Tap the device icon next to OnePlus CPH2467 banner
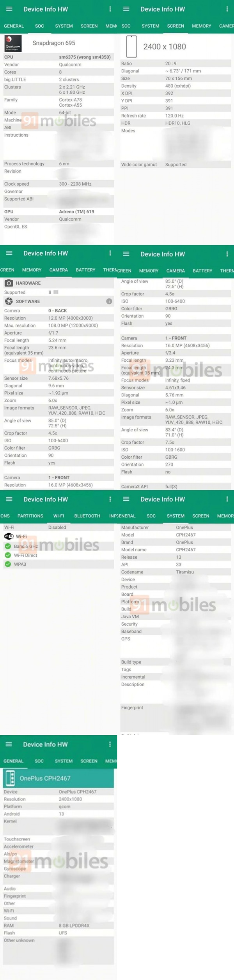The height and width of the screenshot is (980, 234). [x=10, y=778]
